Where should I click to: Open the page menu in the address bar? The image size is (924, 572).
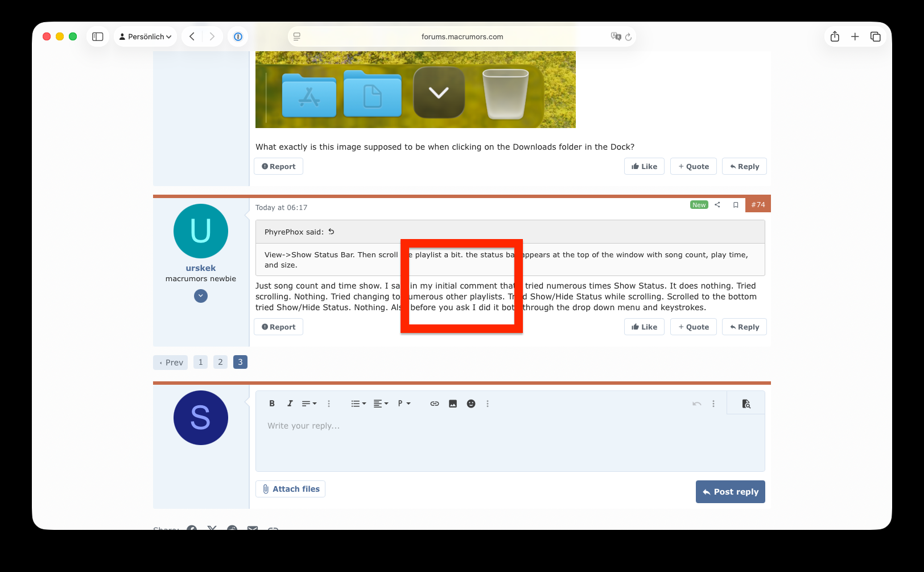(x=296, y=36)
